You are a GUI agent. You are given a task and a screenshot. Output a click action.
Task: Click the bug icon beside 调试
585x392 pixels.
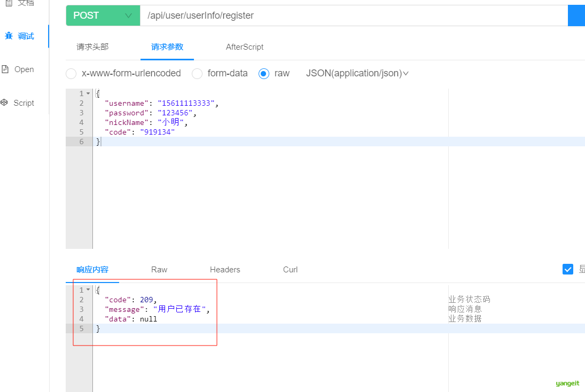point(9,36)
